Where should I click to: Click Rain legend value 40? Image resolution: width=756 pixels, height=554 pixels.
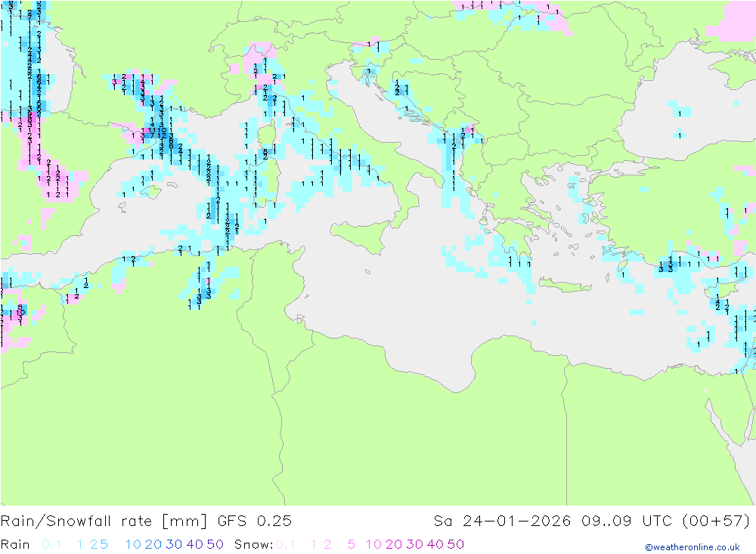click(195, 544)
